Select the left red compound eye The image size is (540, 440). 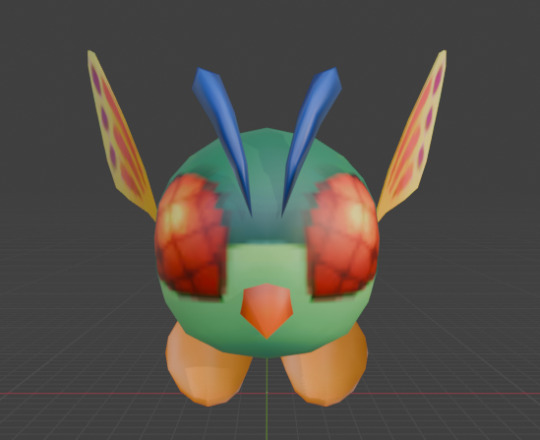pos(190,238)
